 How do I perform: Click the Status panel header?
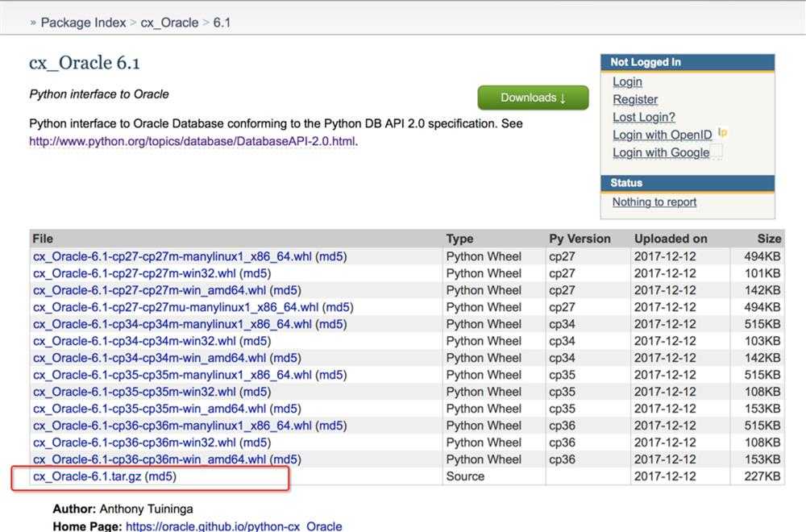coord(688,183)
